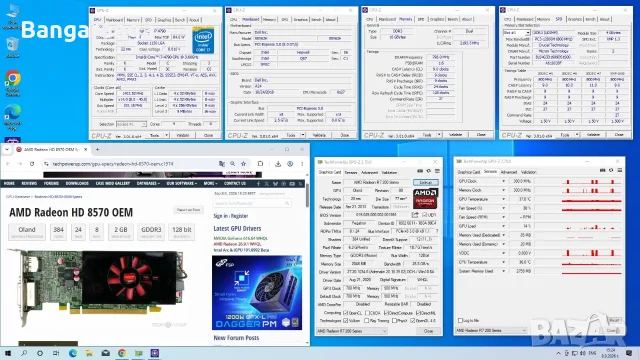
Task: Click the Facebook icon in TechPowerUp navbar
Action: click(258, 184)
